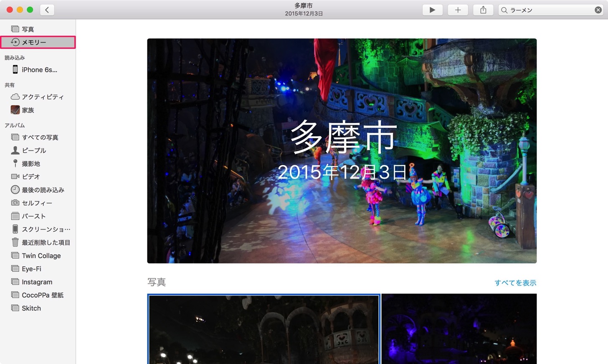Click the 多摩市 memory cover image
608x364 pixels.
[342, 151]
